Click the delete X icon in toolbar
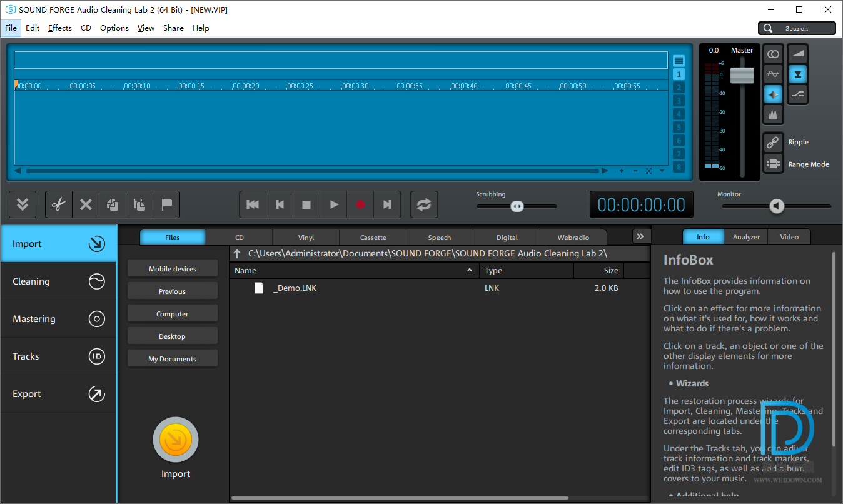This screenshot has height=504, width=843. (x=86, y=204)
